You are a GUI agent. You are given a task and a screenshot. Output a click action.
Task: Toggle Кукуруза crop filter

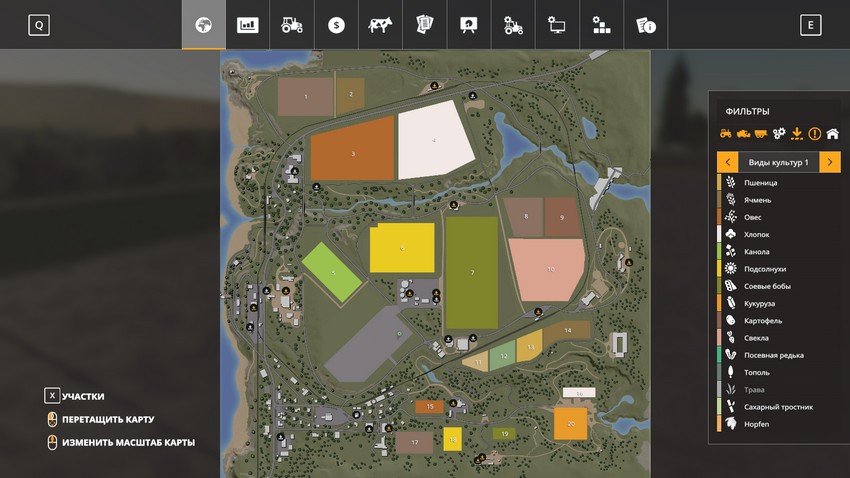(x=778, y=303)
